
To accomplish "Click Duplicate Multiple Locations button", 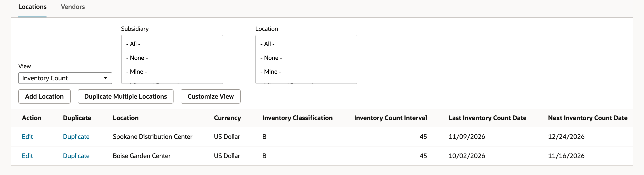I will click(125, 96).
